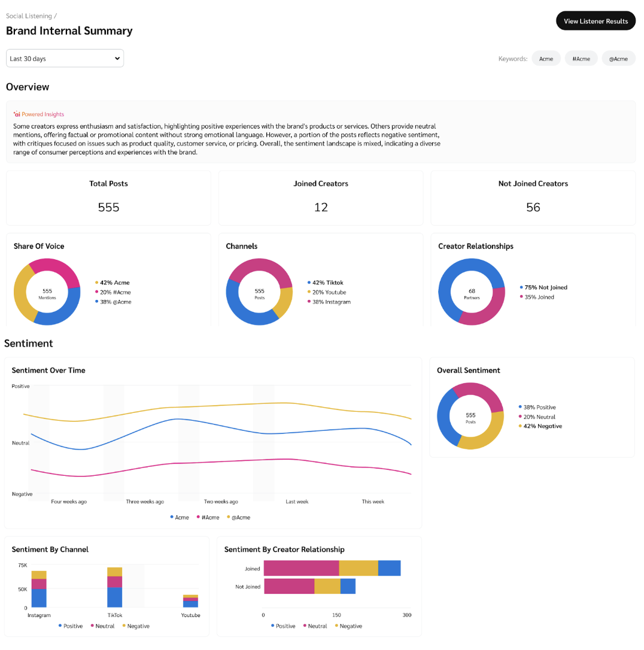The image size is (644, 650).
Task: Click the Sentiment By Channel heading
Action: coord(50,549)
